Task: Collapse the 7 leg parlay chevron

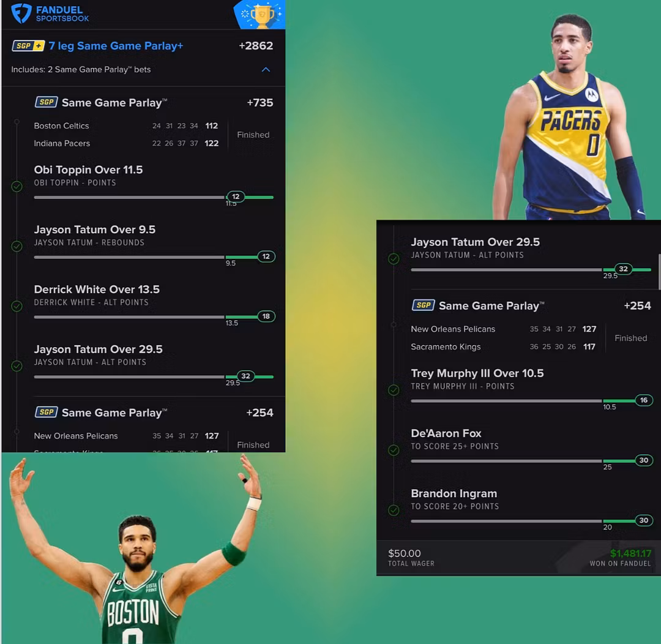Action: click(266, 70)
